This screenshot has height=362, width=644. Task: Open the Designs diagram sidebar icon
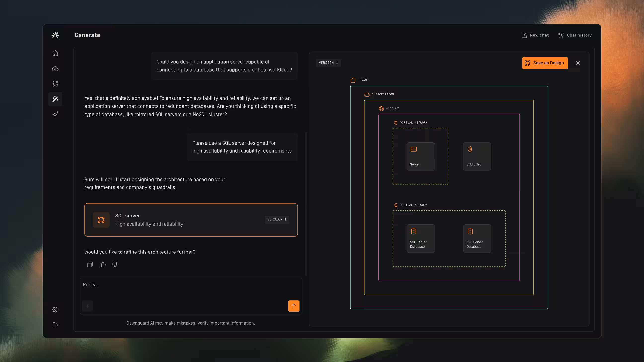tap(55, 84)
